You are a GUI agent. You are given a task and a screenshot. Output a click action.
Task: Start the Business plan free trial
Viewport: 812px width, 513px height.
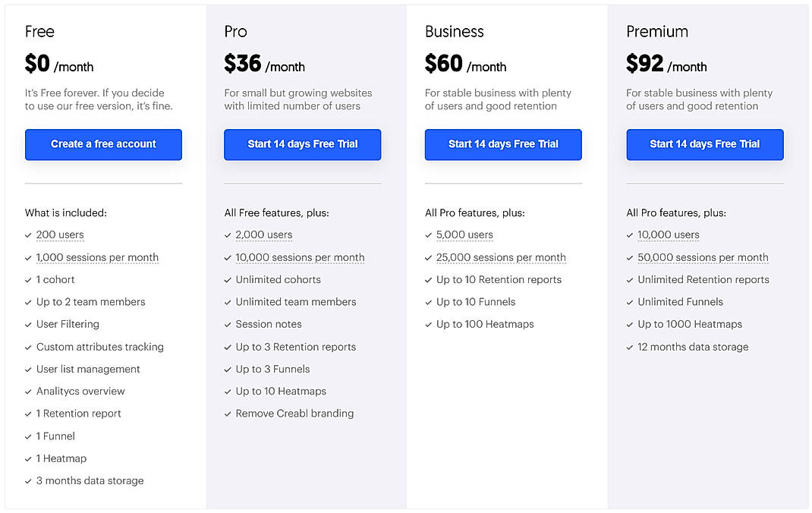coord(502,144)
